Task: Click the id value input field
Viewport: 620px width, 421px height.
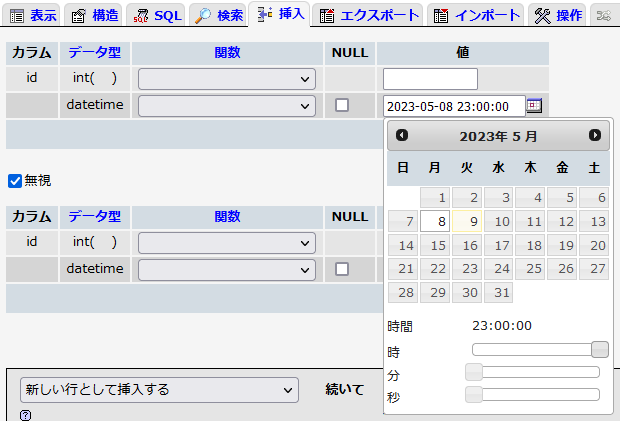Action: click(x=430, y=79)
